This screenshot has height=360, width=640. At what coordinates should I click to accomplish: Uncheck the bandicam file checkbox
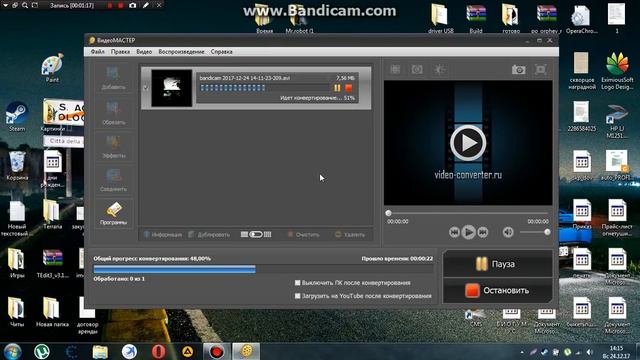pos(146,88)
